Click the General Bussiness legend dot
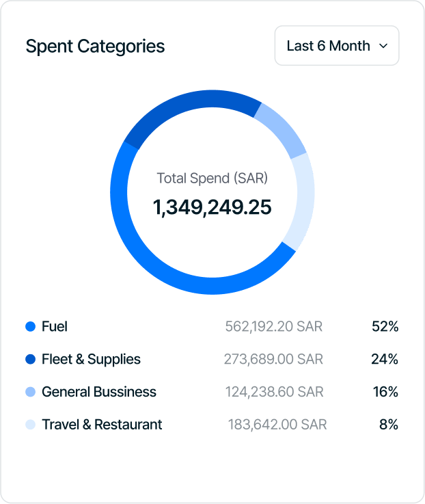Viewport: 425px width, 504px height. (30, 393)
